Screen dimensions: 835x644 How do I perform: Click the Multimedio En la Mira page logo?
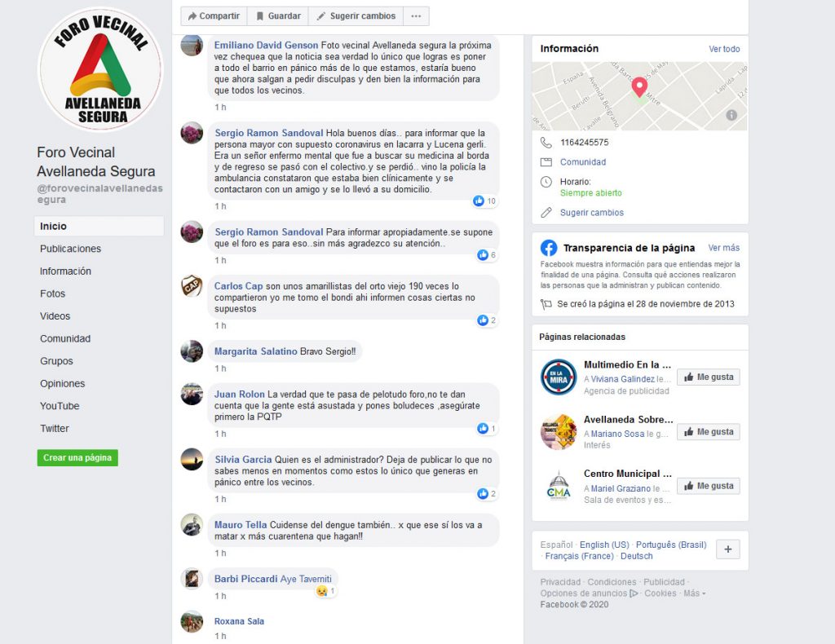click(559, 377)
